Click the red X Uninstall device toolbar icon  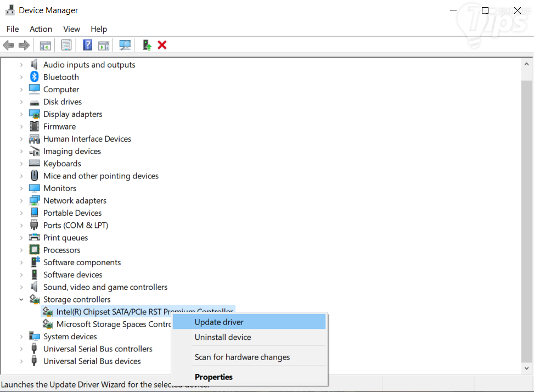click(162, 45)
